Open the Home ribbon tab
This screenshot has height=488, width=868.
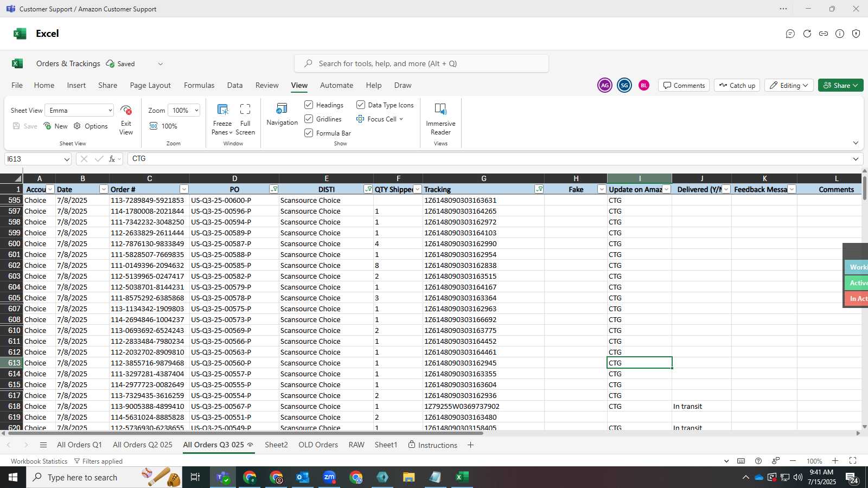click(x=44, y=85)
